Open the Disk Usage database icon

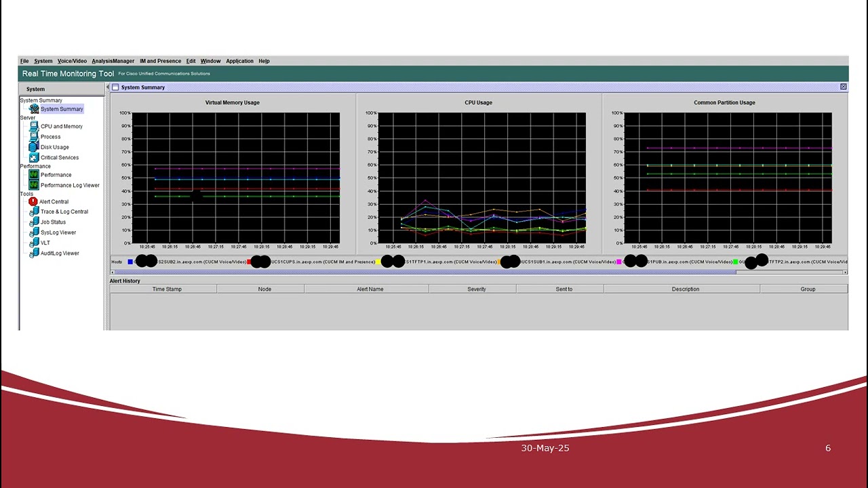(34, 147)
